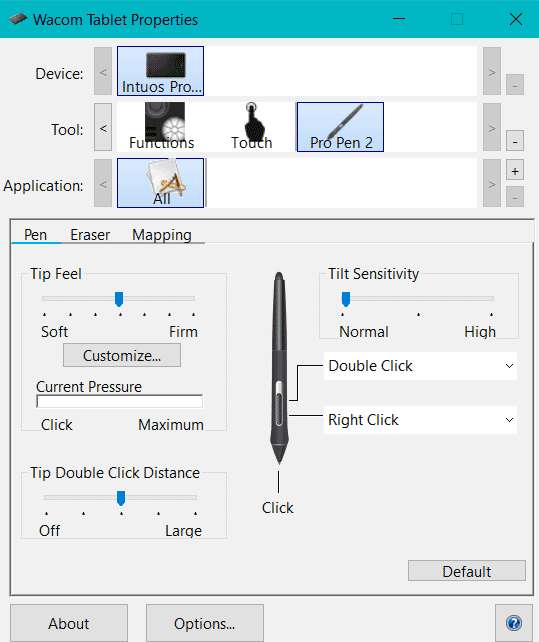Open help via the question mark icon
The width and height of the screenshot is (539, 642).
[x=514, y=623]
